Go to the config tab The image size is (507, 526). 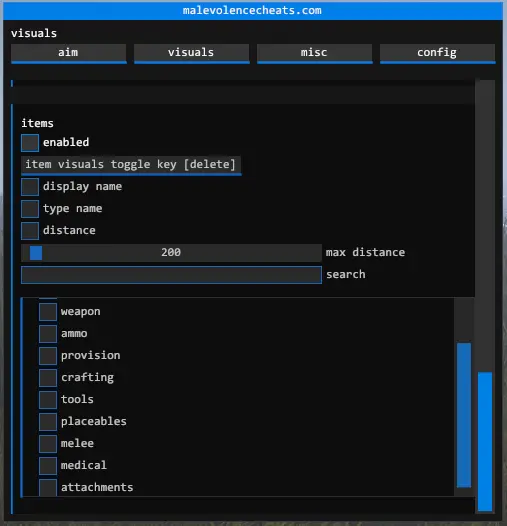pyautogui.click(x=437, y=53)
